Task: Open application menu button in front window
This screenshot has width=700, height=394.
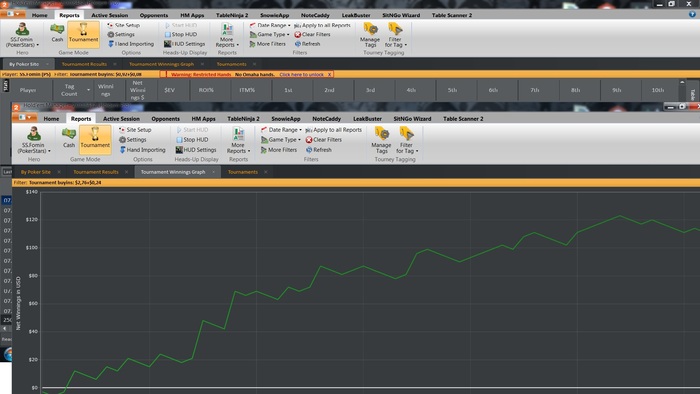Action: [25, 117]
